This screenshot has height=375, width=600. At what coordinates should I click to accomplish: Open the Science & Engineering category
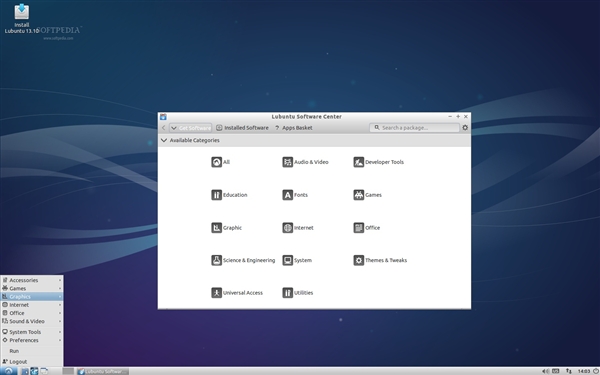pos(243,260)
